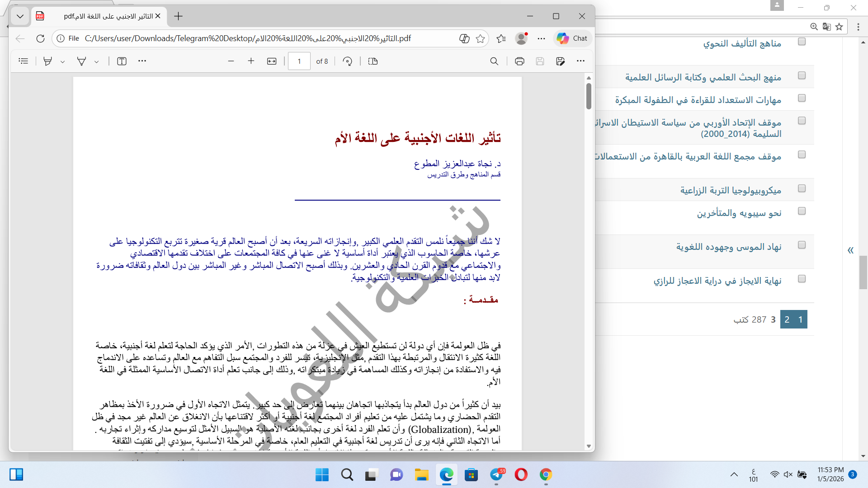Close the PDF tab
The image size is (868, 488).
coord(158,16)
